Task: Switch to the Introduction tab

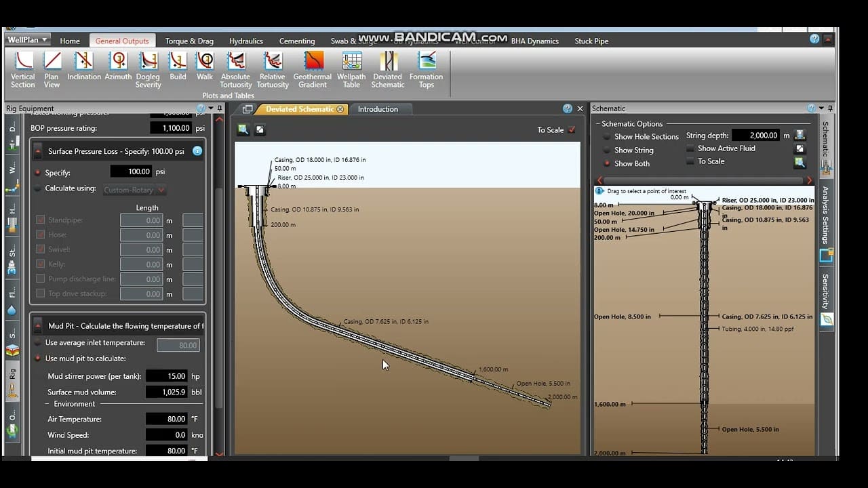Action: [378, 109]
